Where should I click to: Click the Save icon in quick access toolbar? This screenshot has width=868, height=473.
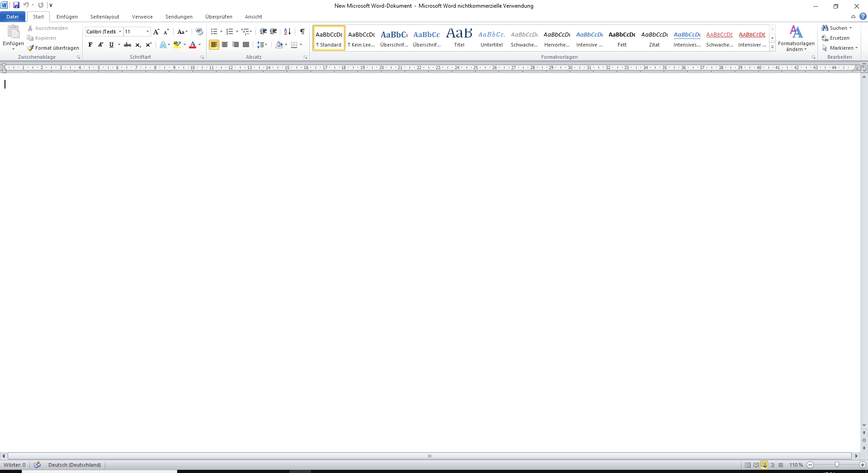tap(16, 5)
